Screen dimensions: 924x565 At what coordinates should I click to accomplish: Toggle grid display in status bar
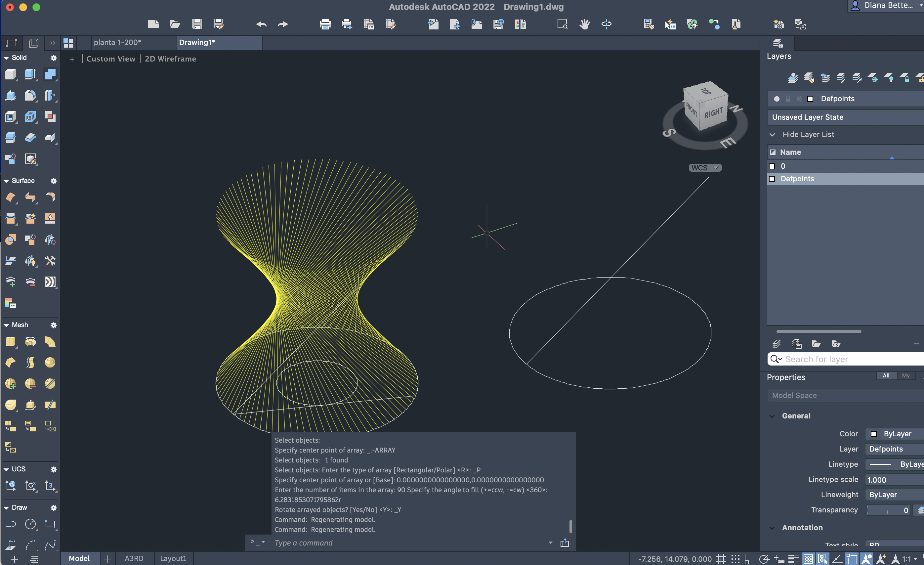point(720,559)
